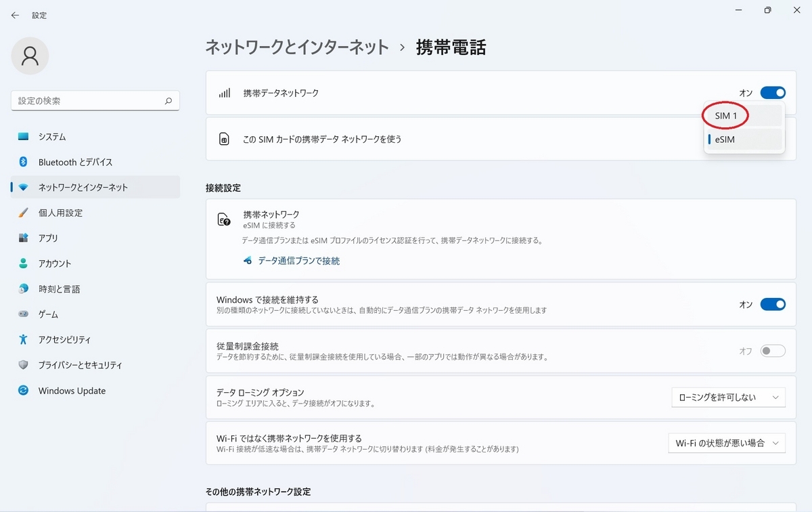
Task: Toggle Windows で接続を維持する switch
Action: coord(773,305)
